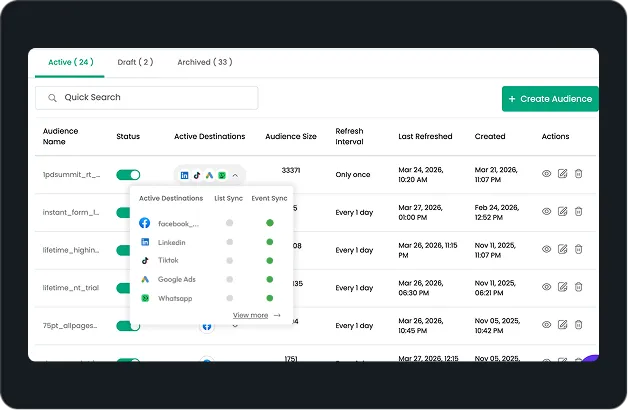
Task: Click TikTok icon in 1pdsummit_rt destinations chip
Action: pos(197,175)
